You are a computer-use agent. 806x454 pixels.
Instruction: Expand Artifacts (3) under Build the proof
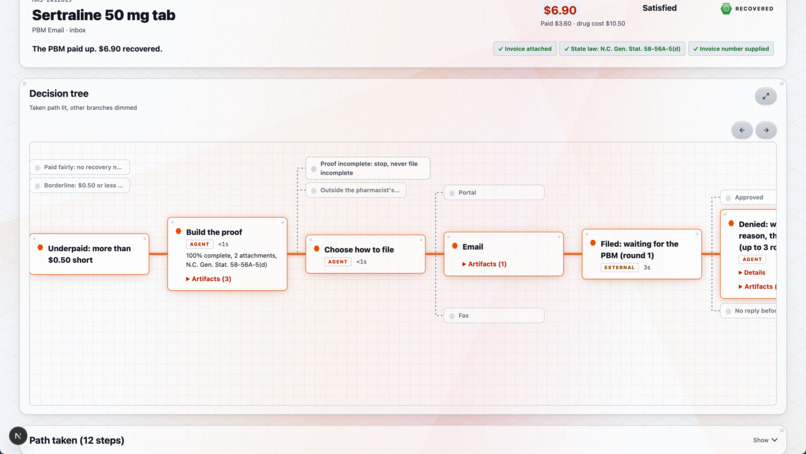[x=209, y=279]
